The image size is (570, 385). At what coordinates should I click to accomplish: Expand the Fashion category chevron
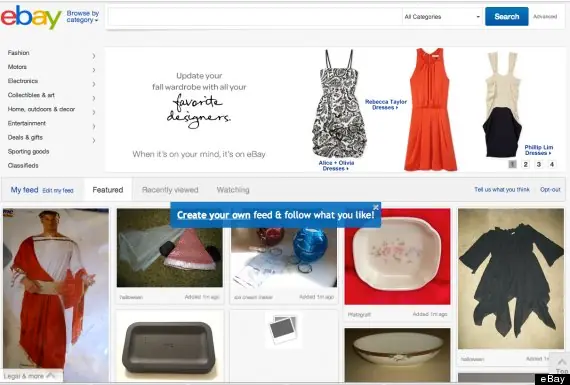[94, 56]
